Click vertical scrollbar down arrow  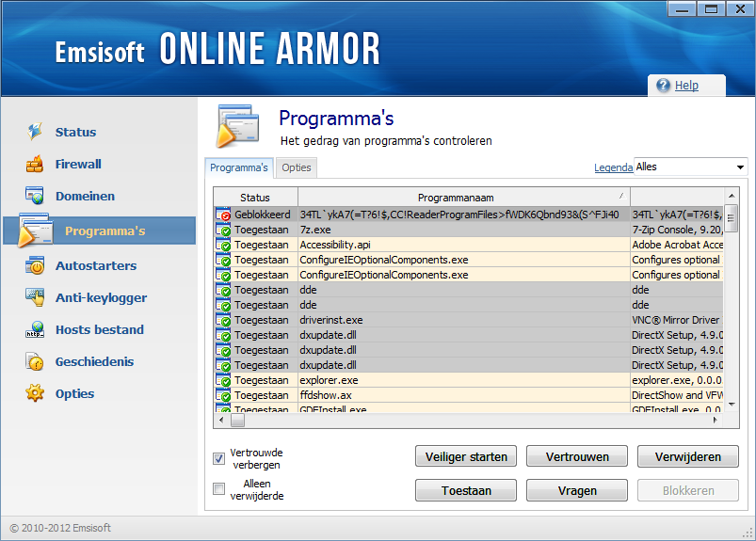point(732,405)
